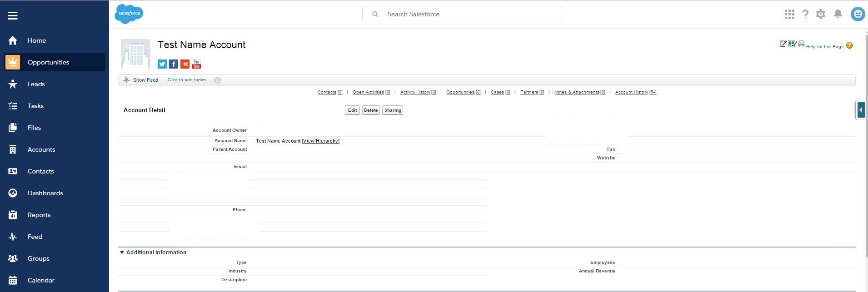Click the Groups people icon in sidebar
868x292 pixels.
pyautogui.click(x=13, y=258)
